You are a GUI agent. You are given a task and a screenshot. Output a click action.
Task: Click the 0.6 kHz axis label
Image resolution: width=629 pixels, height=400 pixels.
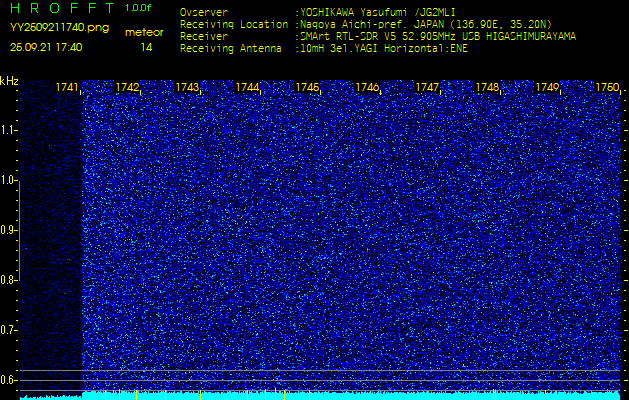(8, 380)
